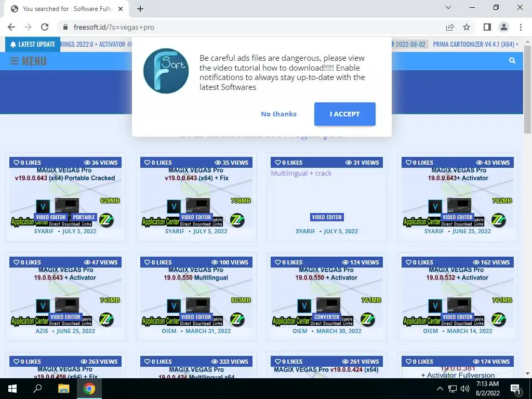
Task: Open the hamburger MENU
Action: tap(28, 61)
